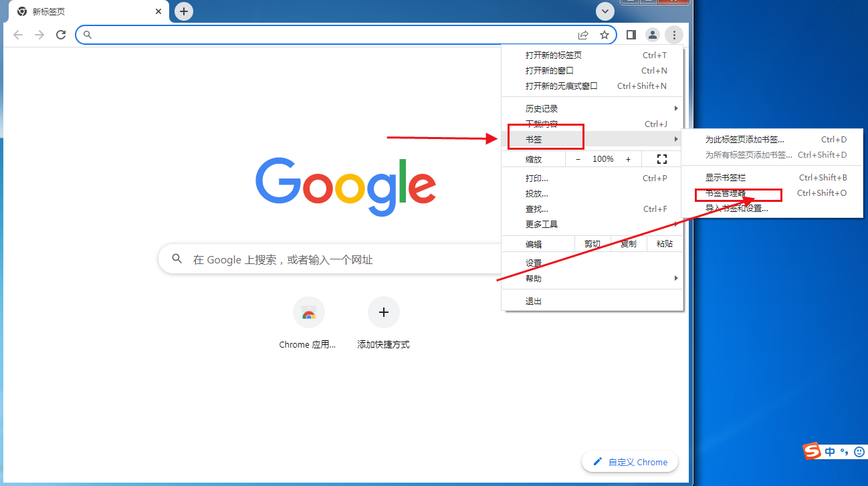
Task: Select 打开新的无痕式窗口 menu item
Action: 592,86
